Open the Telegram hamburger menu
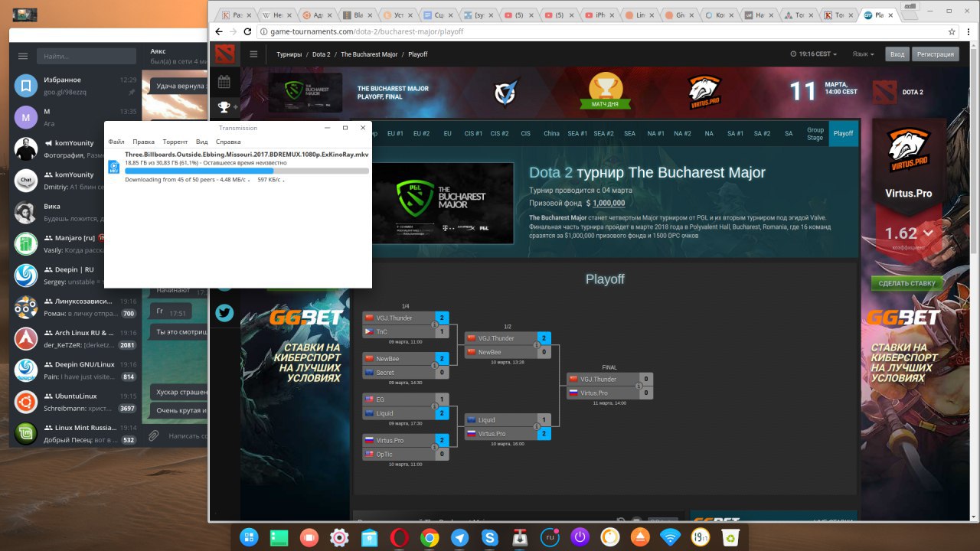The height and width of the screenshot is (551, 980). tap(23, 56)
